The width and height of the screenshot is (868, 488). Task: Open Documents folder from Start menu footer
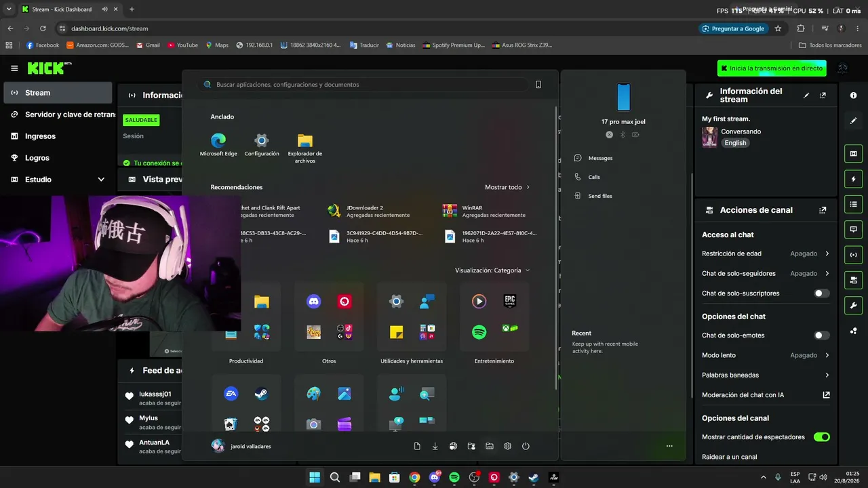coord(417,446)
